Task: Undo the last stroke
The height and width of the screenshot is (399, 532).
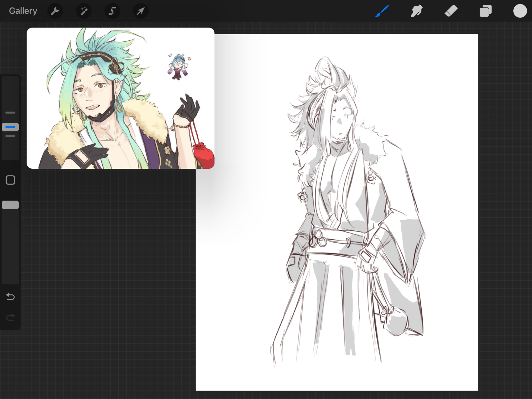Action: [10, 296]
